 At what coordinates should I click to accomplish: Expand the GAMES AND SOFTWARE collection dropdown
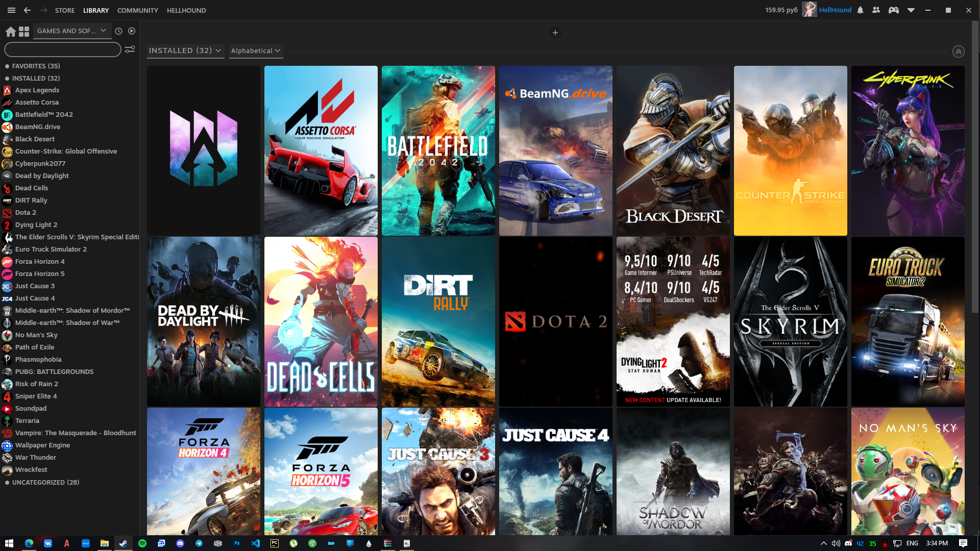tap(72, 31)
